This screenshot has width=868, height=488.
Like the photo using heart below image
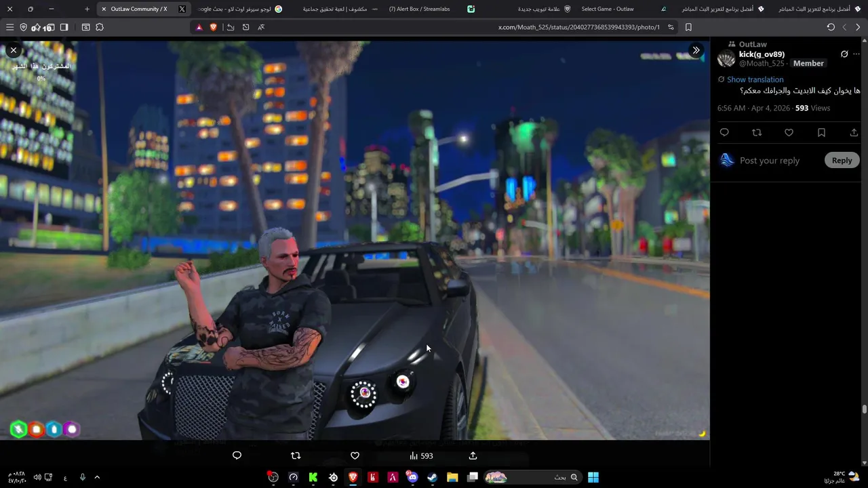[355, 455]
